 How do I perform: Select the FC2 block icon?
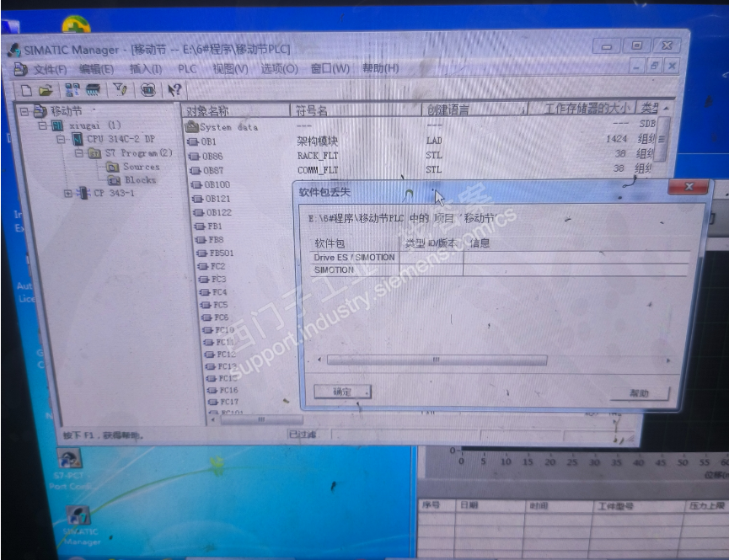point(204,266)
